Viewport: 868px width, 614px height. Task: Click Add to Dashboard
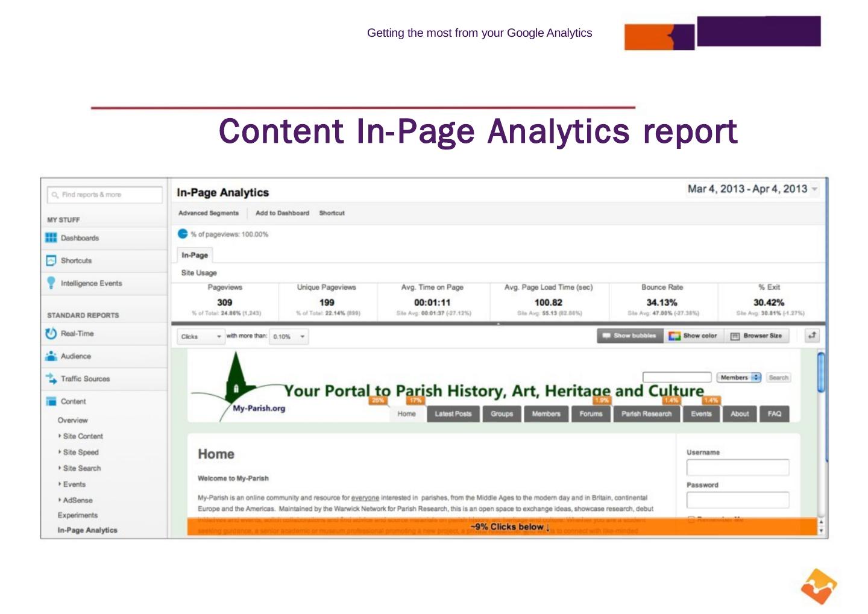(282, 213)
